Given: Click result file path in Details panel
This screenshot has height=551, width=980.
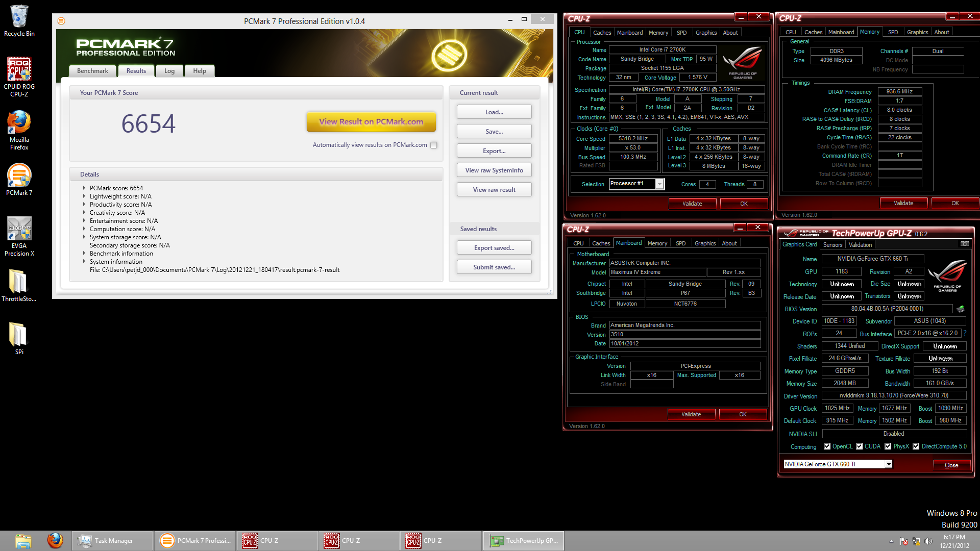Looking at the screenshot, I should point(214,270).
